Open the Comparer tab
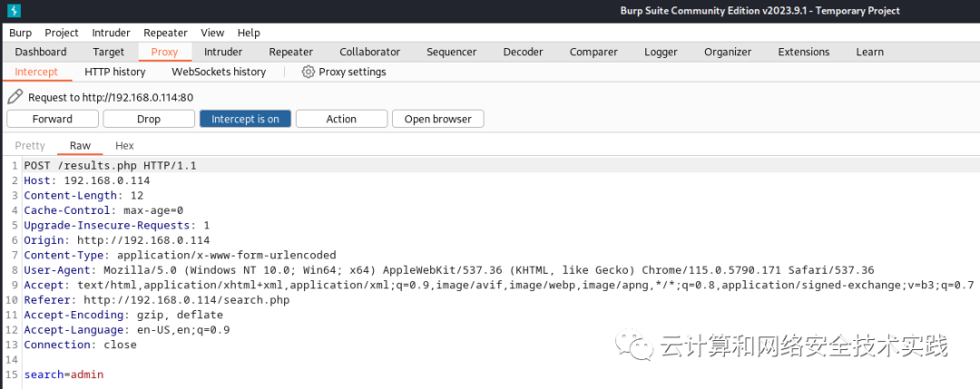 click(593, 52)
